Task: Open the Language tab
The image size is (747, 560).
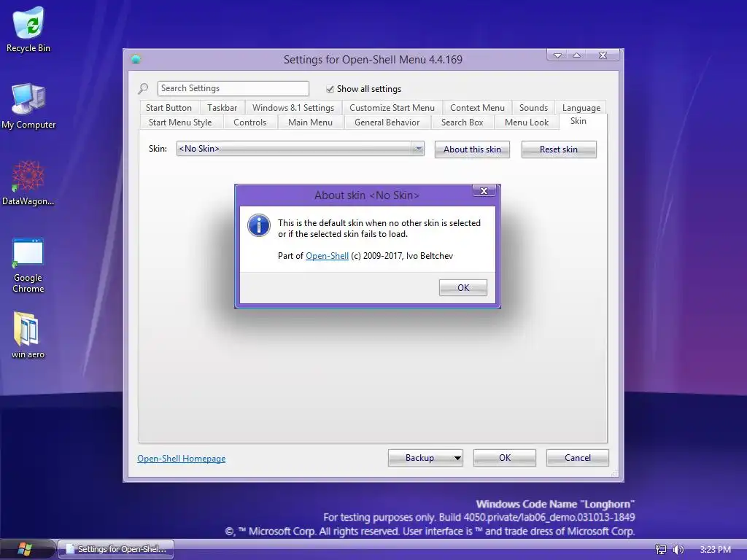Action: pos(581,108)
